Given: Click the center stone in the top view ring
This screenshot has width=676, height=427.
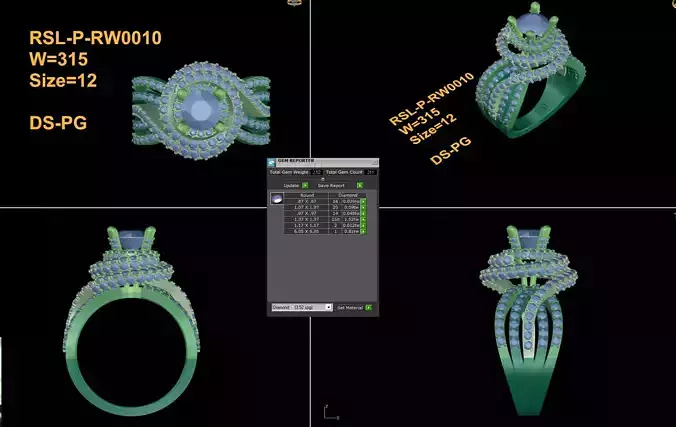Looking at the screenshot, I should 200,110.
